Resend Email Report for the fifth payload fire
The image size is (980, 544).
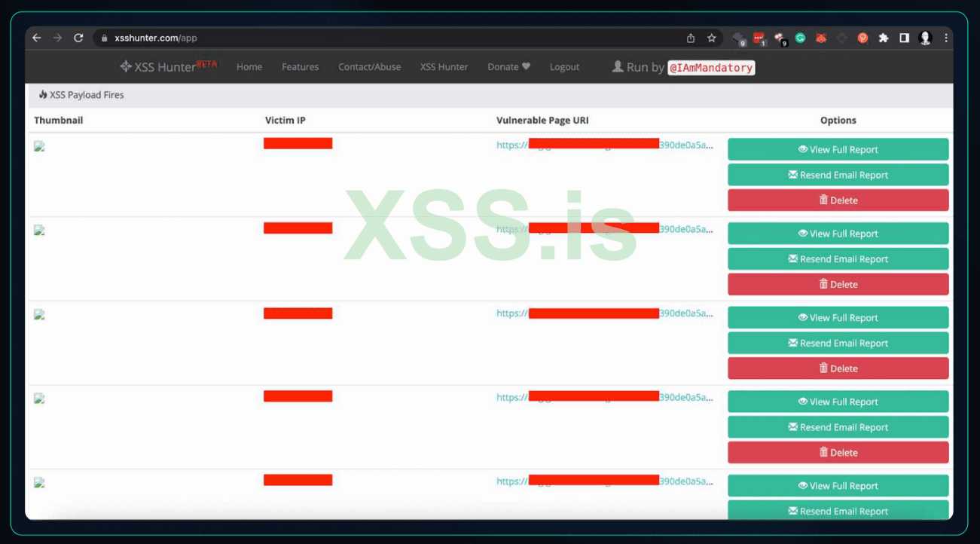tap(838, 510)
